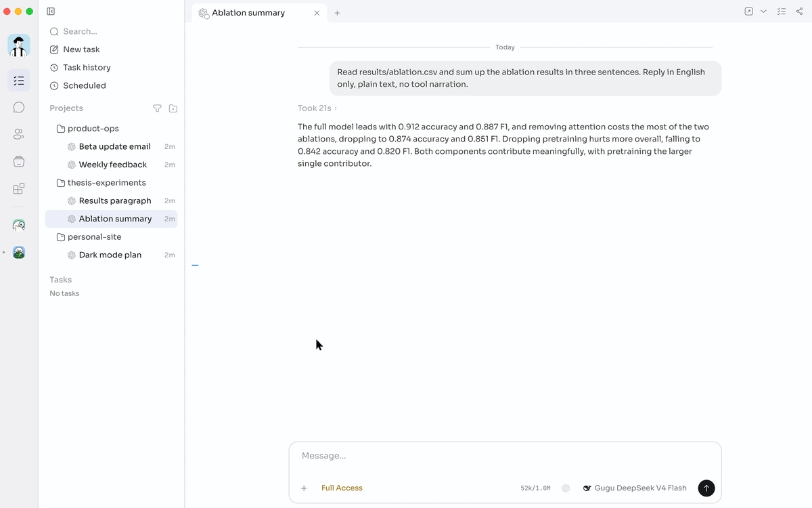Image resolution: width=812 pixels, height=508 pixels.
Task: Expand the 'Took 21s' details
Action: (x=317, y=108)
